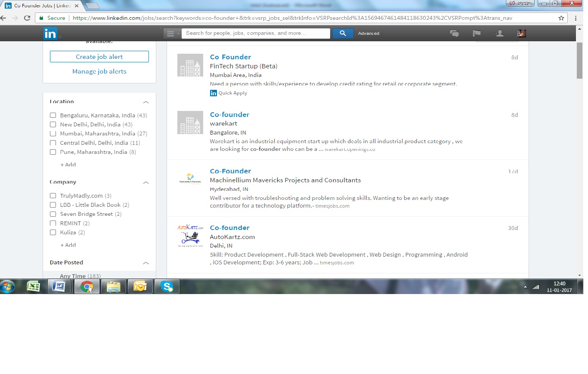
Task: Check Seven Bridge Street company filter
Action: pos(53,214)
